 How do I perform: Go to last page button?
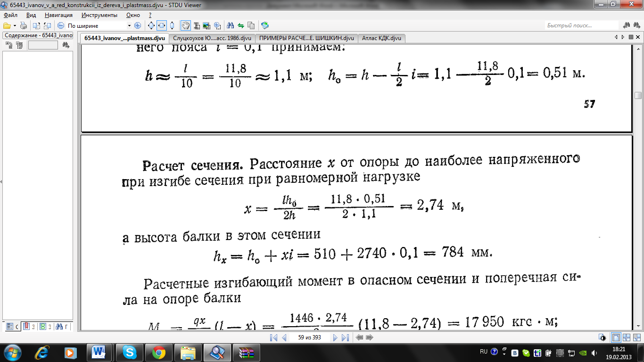(345, 337)
